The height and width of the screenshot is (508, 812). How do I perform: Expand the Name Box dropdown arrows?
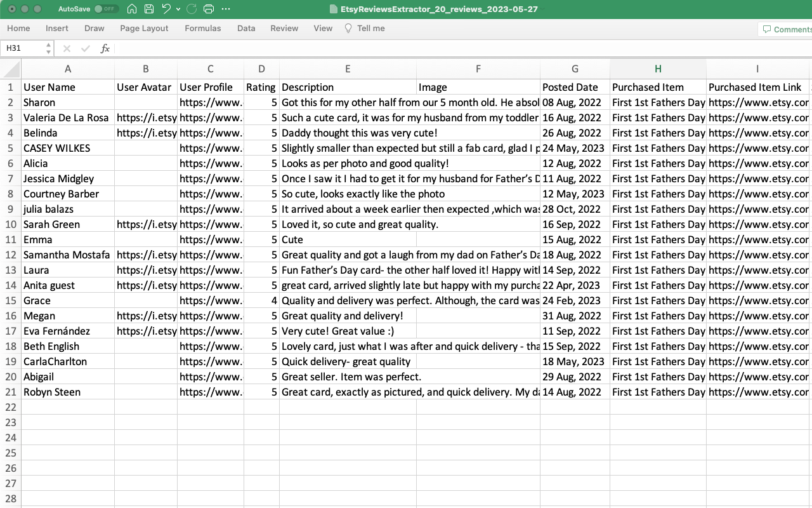[x=49, y=48]
